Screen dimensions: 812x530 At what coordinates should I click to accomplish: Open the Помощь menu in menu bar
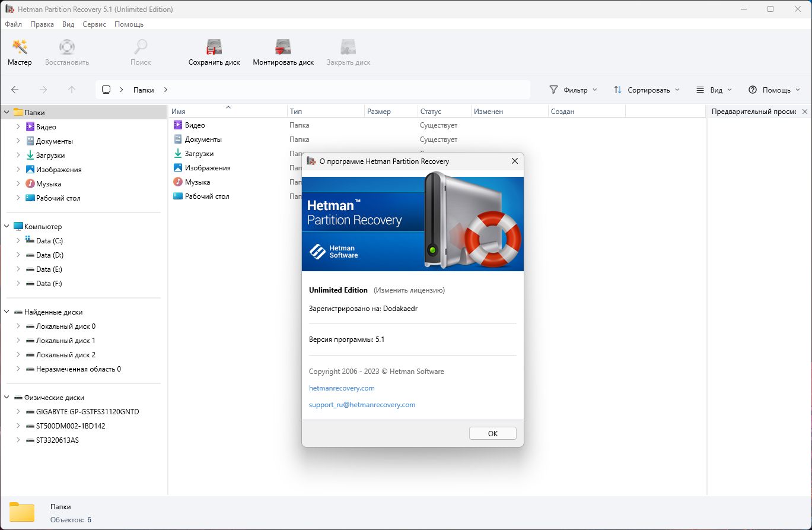tap(129, 24)
